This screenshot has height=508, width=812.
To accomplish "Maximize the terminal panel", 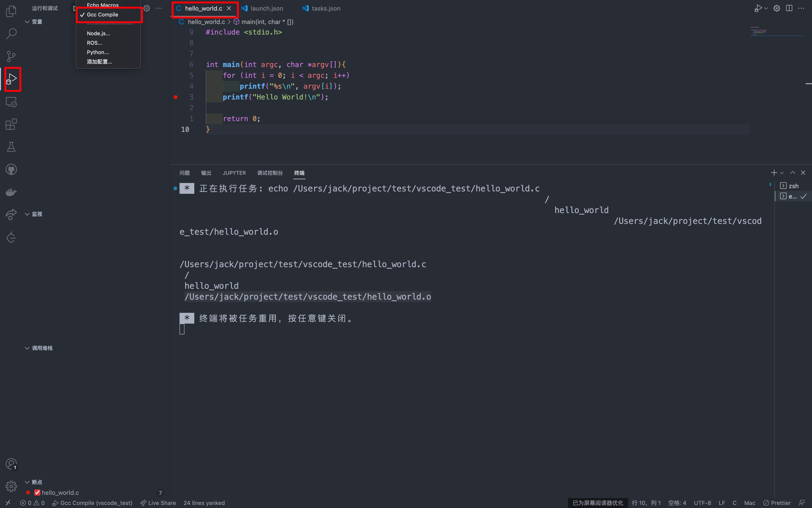I will click(792, 173).
